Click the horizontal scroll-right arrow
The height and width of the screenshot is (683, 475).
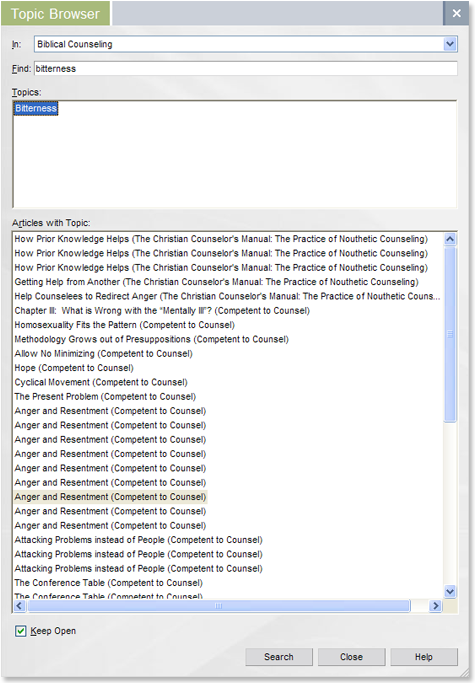point(435,605)
